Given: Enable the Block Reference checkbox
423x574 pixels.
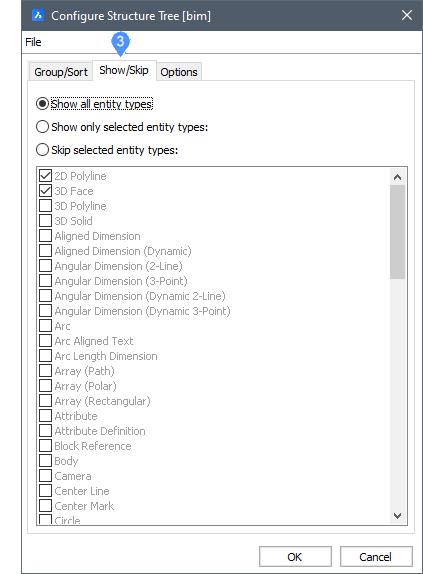Looking at the screenshot, I should coord(45,446).
